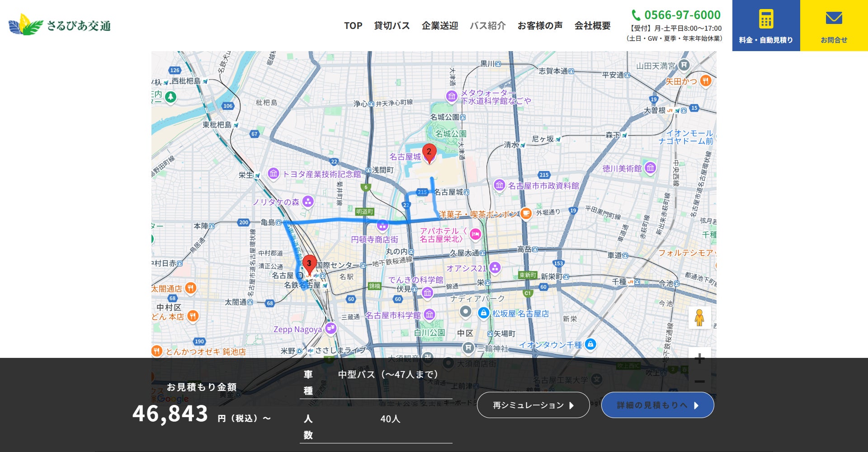Click the 久屋大通 station label

pyautogui.click(x=464, y=253)
